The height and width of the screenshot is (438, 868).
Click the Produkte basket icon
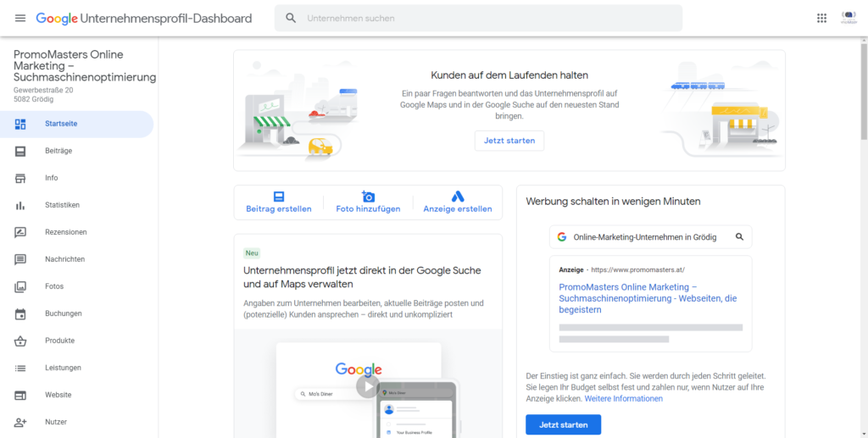point(20,341)
